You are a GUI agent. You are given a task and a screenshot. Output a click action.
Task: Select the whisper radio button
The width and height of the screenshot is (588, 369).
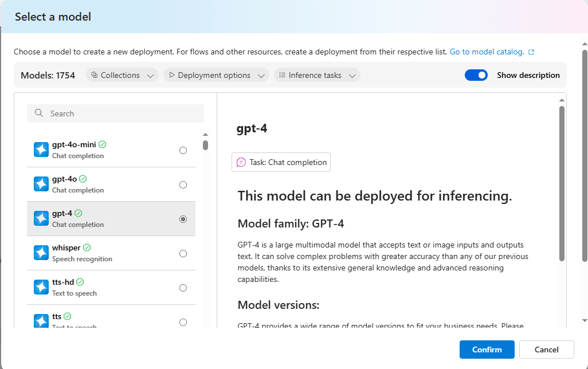[x=183, y=253]
